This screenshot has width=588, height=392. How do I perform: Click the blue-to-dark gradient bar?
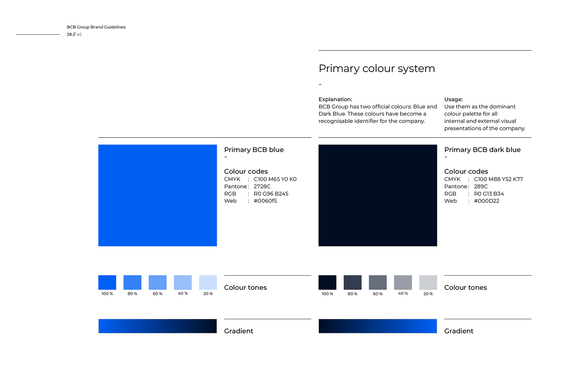coord(157,326)
